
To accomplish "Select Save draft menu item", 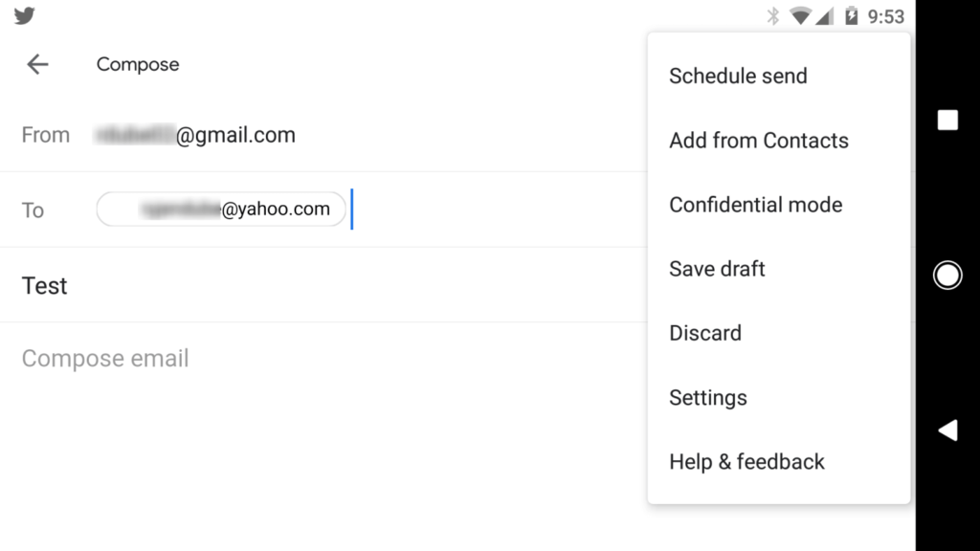I will point(717,269).
